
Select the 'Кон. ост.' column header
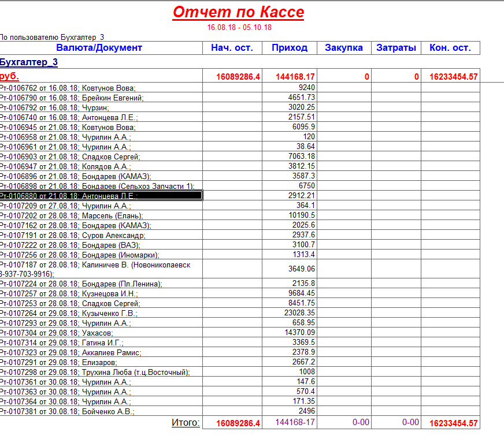click(450, 48)
